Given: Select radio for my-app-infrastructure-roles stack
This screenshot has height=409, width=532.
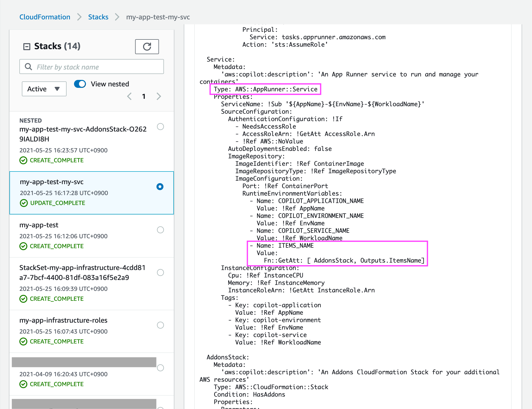Looking at the screenshot, I should 160,325.
